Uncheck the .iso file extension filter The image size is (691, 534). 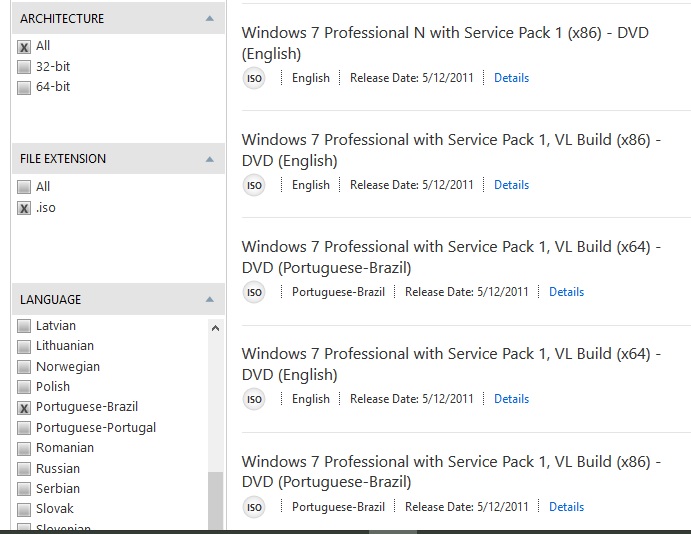(x=24, y=208)
